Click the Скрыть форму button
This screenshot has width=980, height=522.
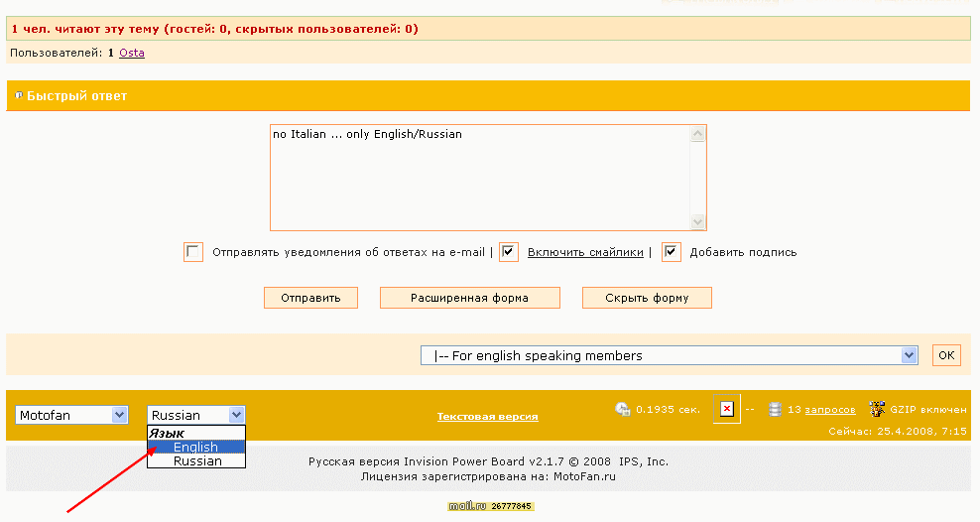pyautogui.click(x=647, y=298)
